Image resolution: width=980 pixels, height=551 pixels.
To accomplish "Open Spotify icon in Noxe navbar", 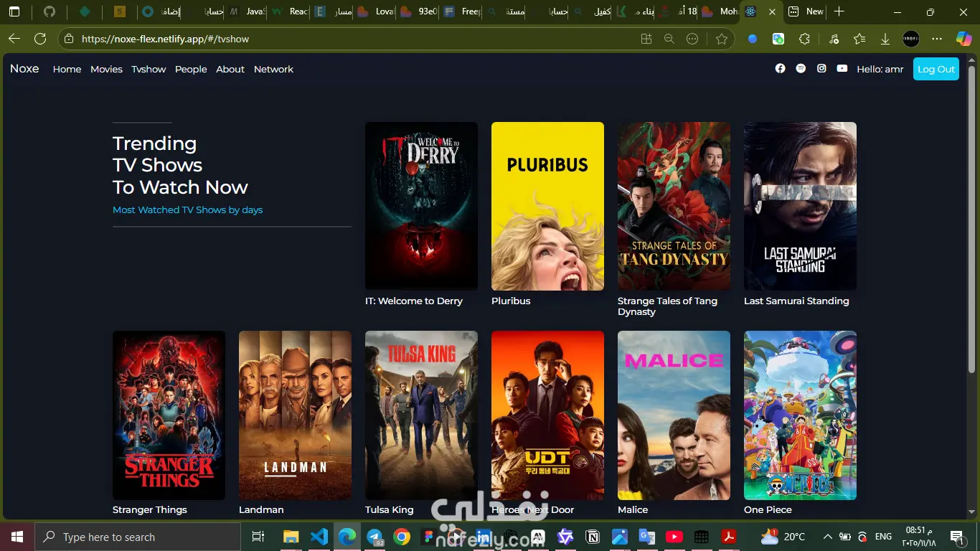I will [x=801, y=69].
